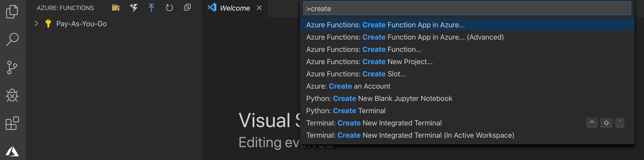Expand the Pay-As-You-Go subscription
Viewport: 644px width, 160px height.
click(36, 24)
